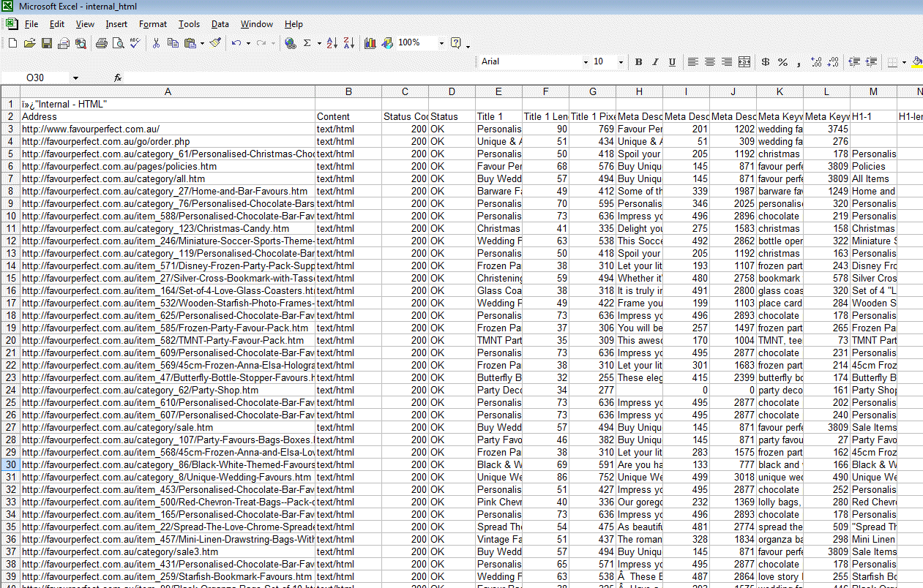
Task: Expand the Name Box dropdown arrow
Action: [75, 78]
